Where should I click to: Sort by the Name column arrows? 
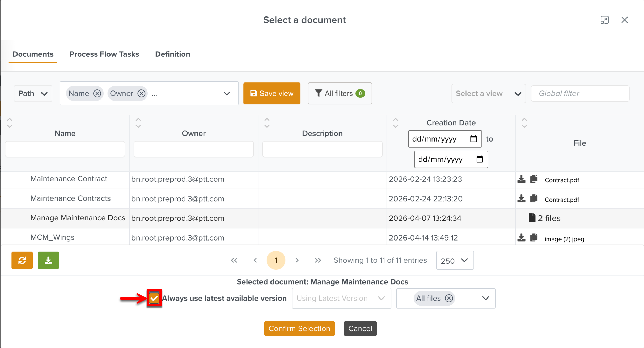(x=10, y=123)
